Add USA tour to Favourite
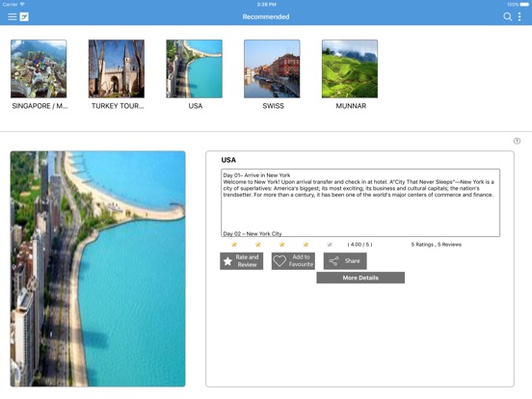 click(293, 261)
